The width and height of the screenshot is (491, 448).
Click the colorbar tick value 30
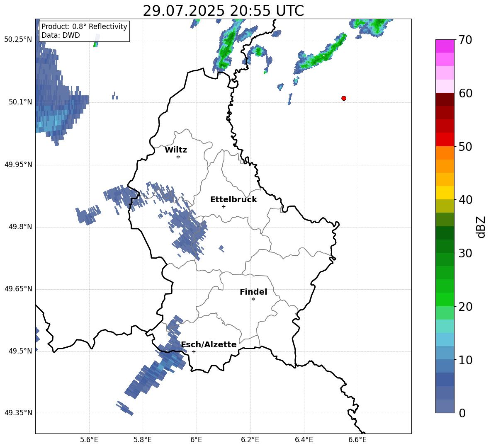click(465, 253)
